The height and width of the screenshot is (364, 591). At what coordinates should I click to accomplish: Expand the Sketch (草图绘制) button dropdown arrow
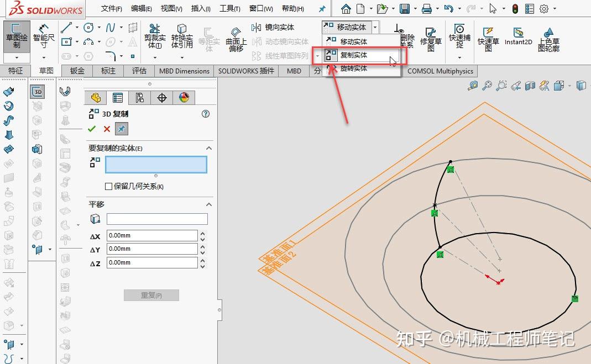point(17,57)
